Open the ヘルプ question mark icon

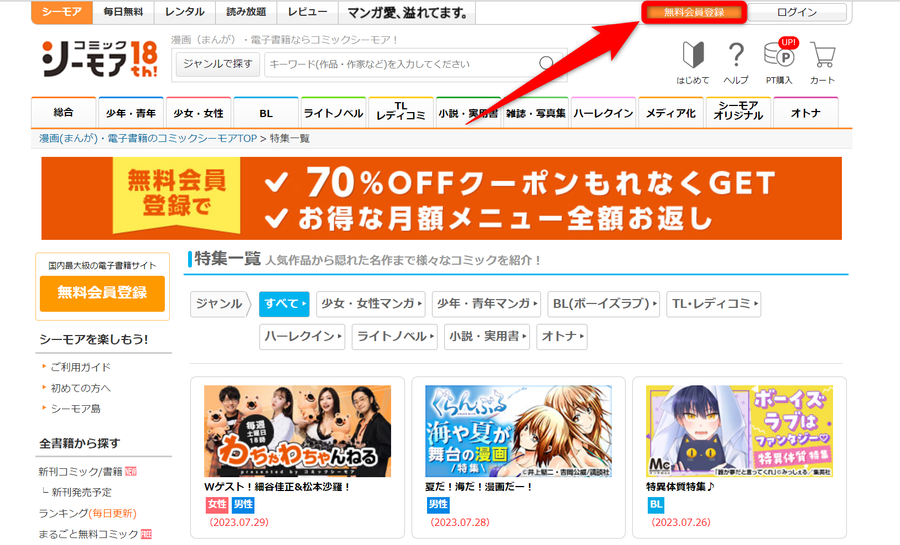[x=736, y=63]
